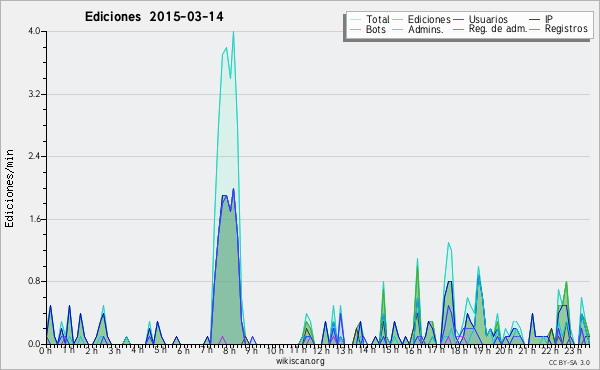Click the orange Bots legend line
The height and width of the screenshot is (370, 600).
[355, 30]
